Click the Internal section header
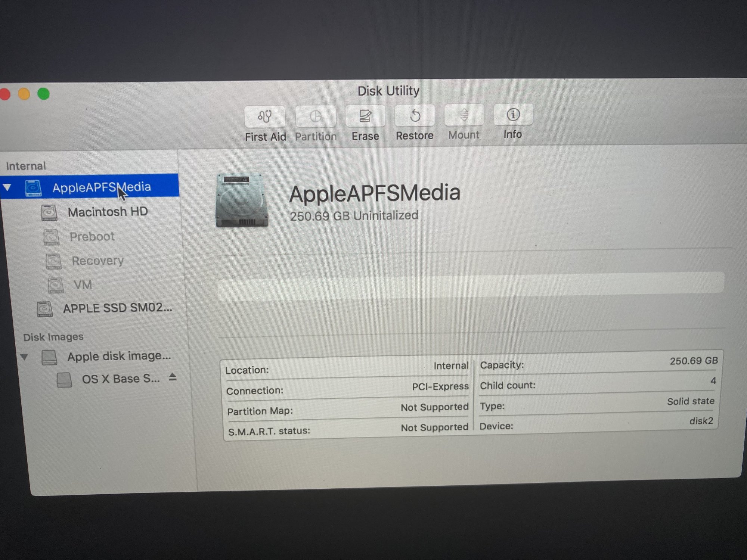The image size is (747, 560). click(x=26, y=166)
